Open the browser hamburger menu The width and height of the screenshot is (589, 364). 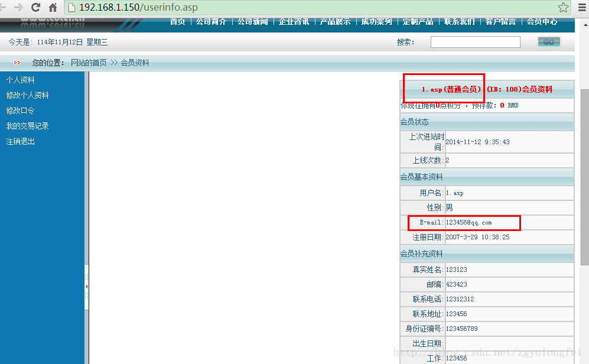(582, 7)
